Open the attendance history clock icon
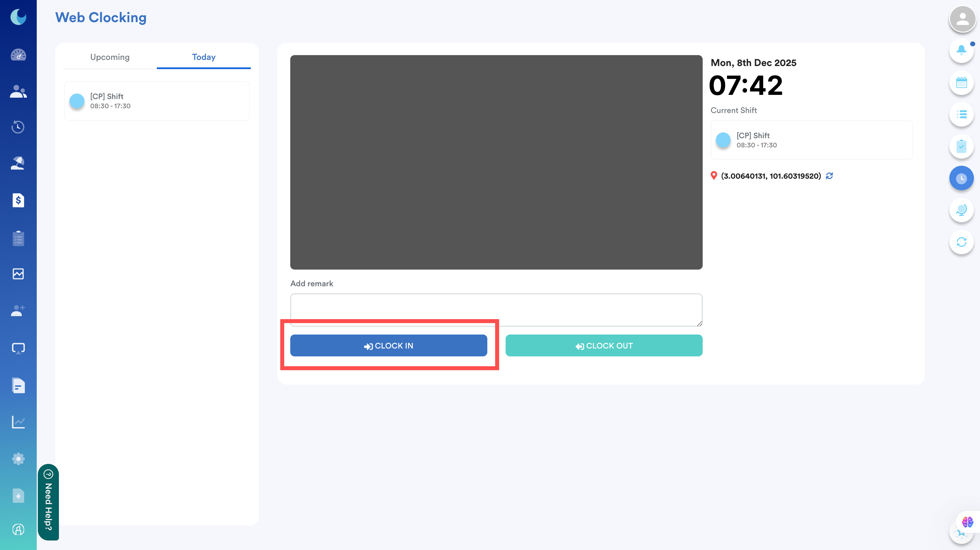The height and width of the screenshot is (550, 980). point(18,127)
